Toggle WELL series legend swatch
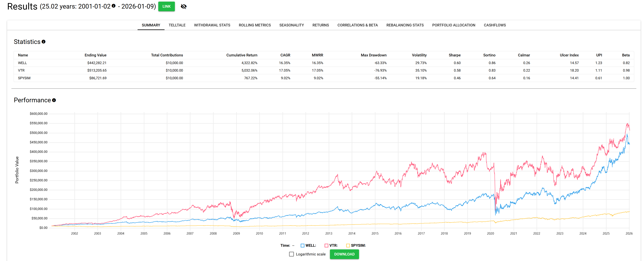The width and height of the screenshot is (644, 261). (x=302, y=245)
